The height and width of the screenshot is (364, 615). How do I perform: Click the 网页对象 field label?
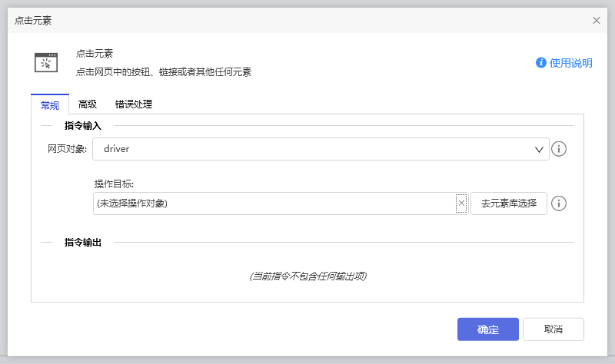coord(68,149)
